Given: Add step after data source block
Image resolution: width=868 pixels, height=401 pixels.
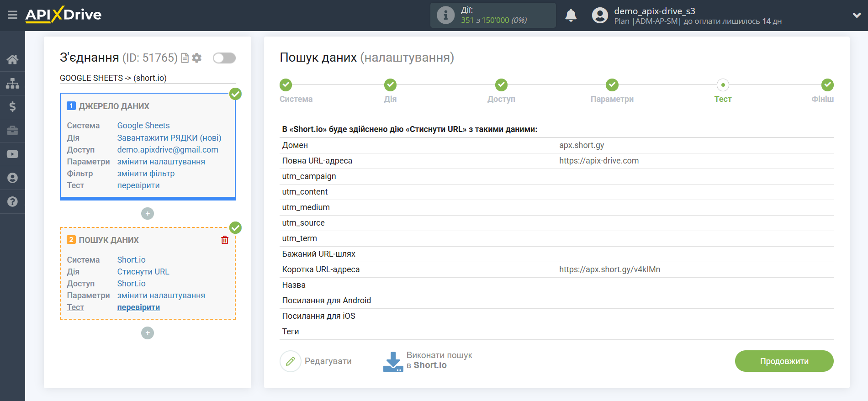Looking at the screenshot, I should pos(148,213).
